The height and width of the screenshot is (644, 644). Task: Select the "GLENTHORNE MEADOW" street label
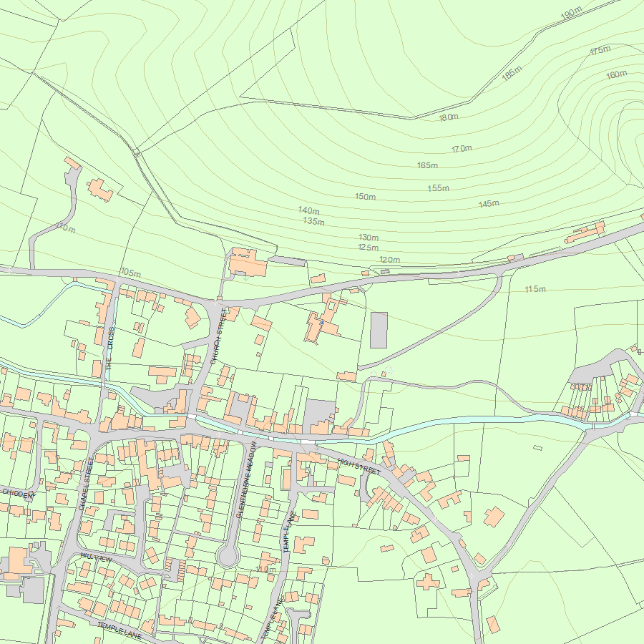[x=247, y=479]
